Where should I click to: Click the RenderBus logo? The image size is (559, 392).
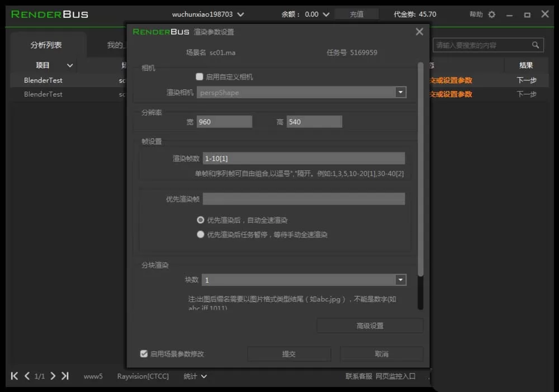(x=50, y=15)
